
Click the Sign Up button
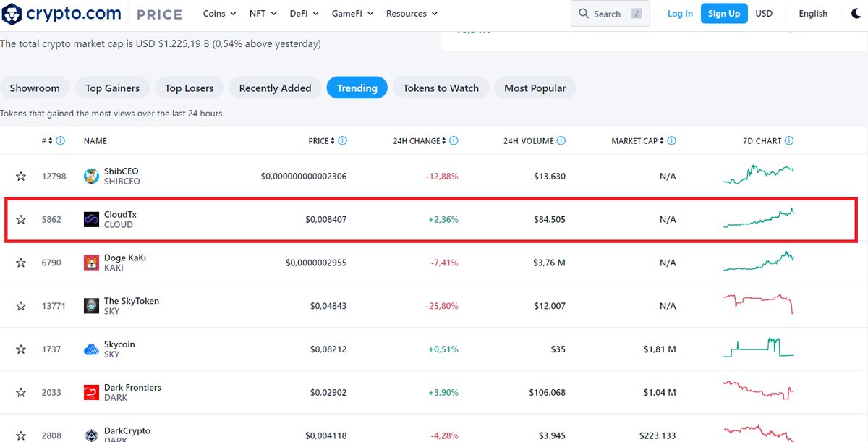pyautogui.click(x=724, y=14)
